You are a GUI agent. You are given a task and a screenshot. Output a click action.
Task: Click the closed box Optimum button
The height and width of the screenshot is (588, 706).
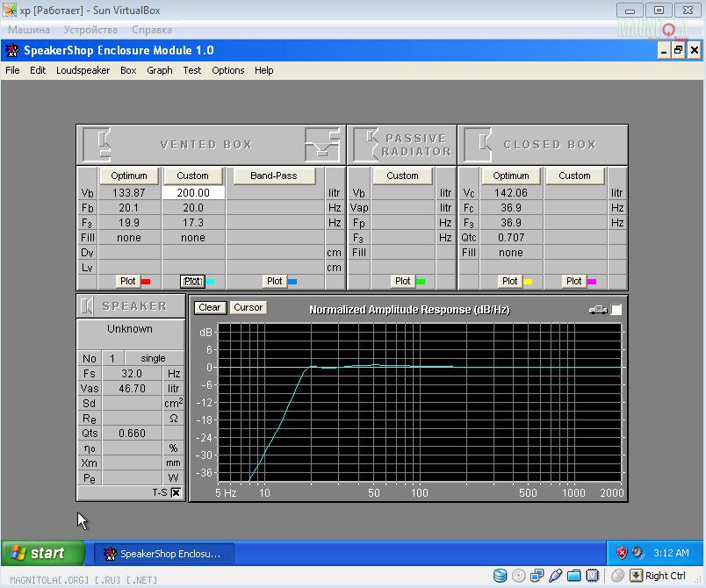pos(510,176)
